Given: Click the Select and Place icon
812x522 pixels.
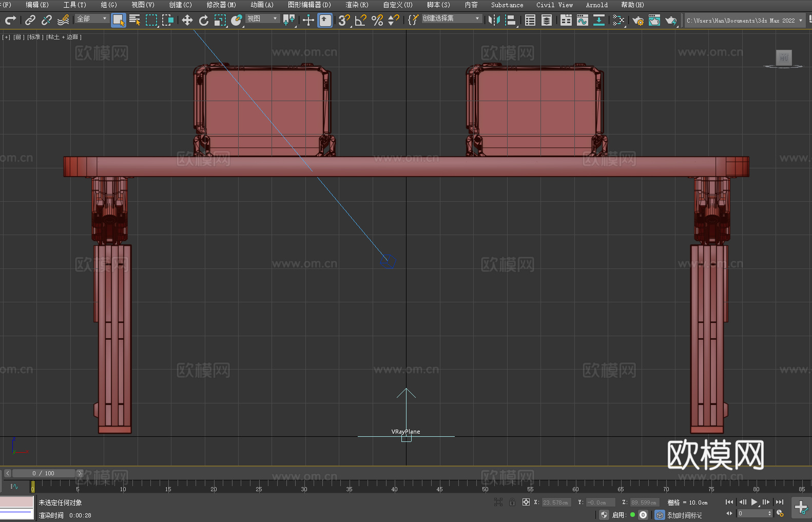Looking at the screenshot, I should tap(237, 20).
